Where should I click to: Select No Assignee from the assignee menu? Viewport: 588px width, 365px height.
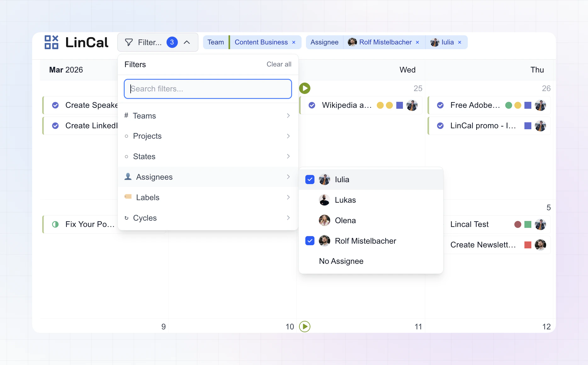341,261
